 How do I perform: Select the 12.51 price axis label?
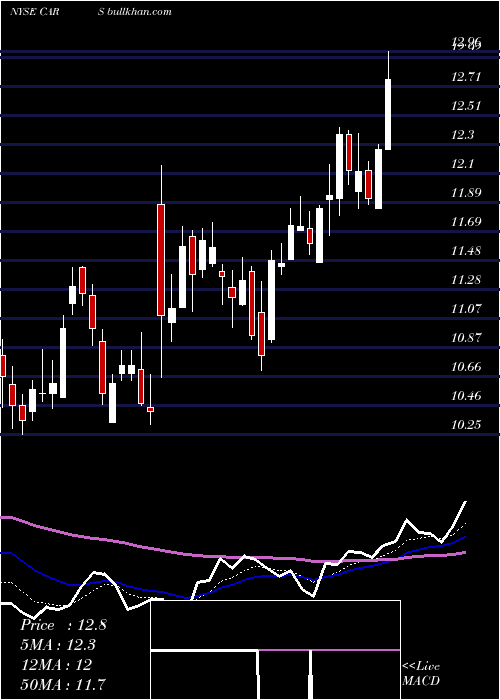[466, 106]
